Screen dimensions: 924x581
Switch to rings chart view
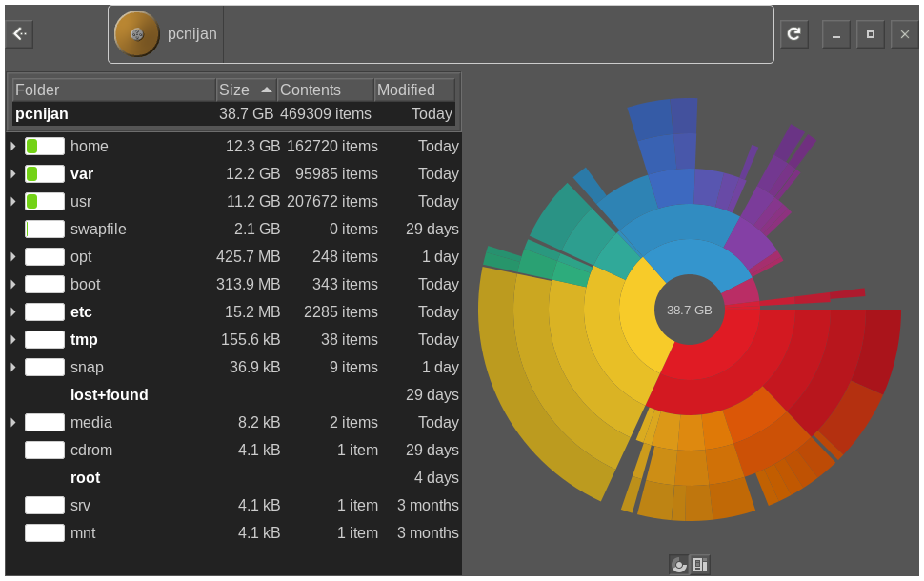[678, 565]
